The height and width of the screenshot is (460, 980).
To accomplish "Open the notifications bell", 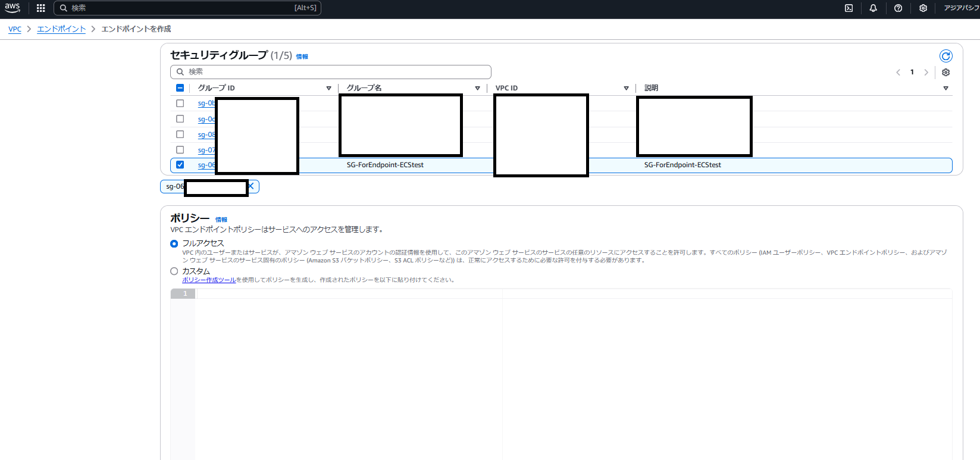I will tap(873, 8).
